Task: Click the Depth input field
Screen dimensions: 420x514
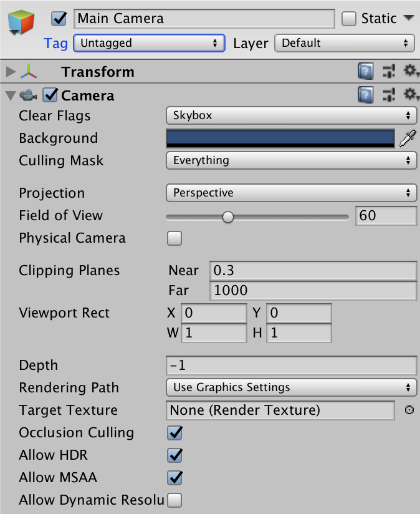Action: tap(291, 365)
